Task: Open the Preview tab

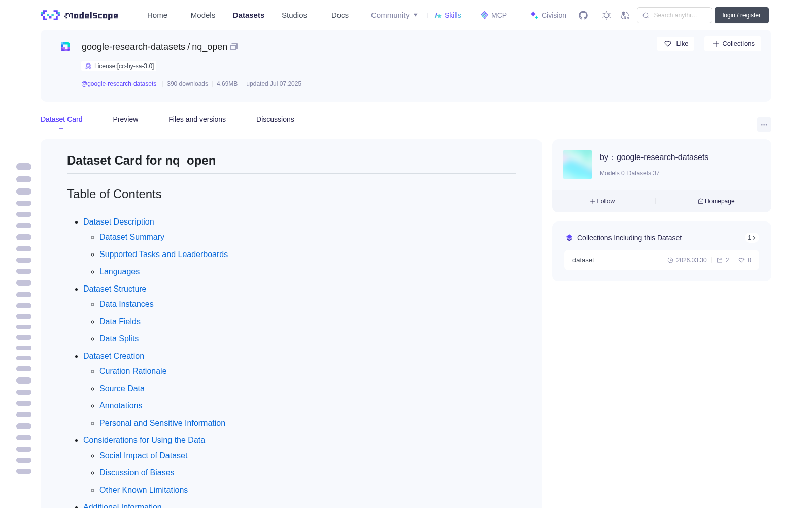Action: point(125,119)
